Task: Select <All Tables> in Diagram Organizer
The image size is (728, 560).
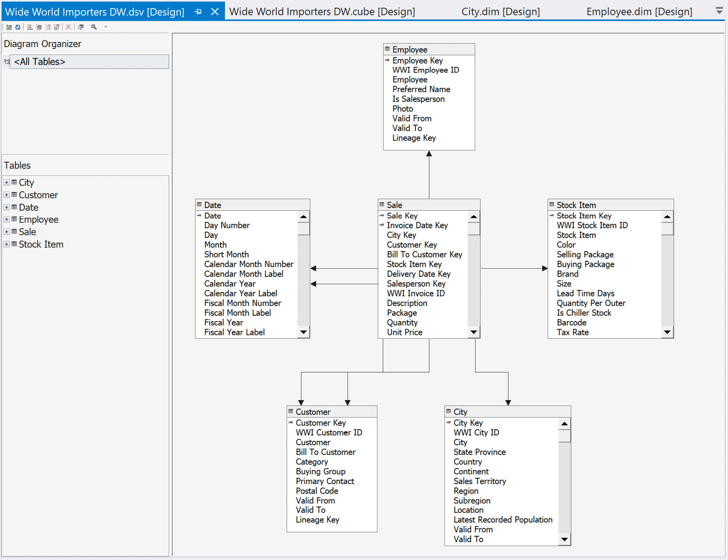Action: coord(89,62)
